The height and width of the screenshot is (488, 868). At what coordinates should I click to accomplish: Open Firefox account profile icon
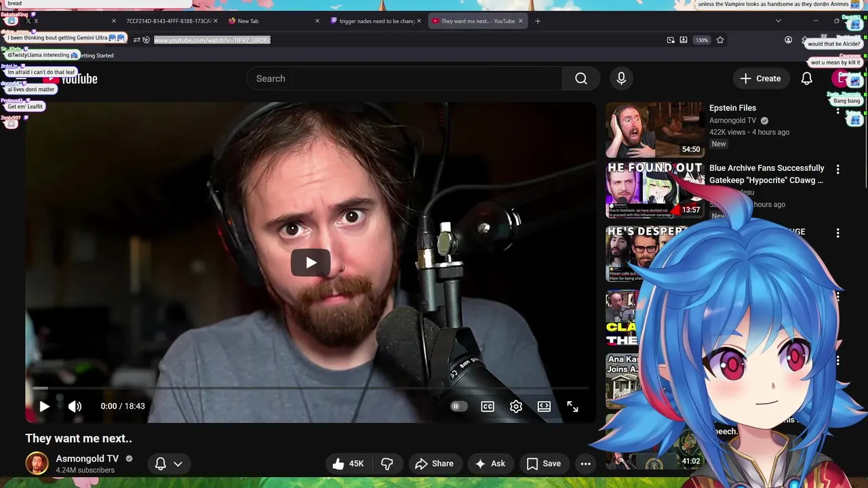tap(788, 40)
